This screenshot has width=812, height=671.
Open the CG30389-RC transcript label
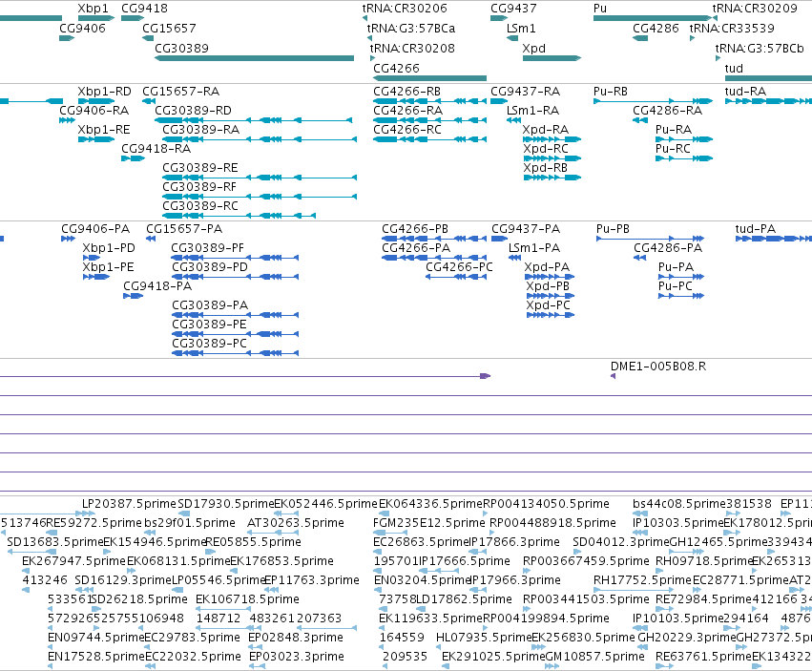tap(200, 206)
